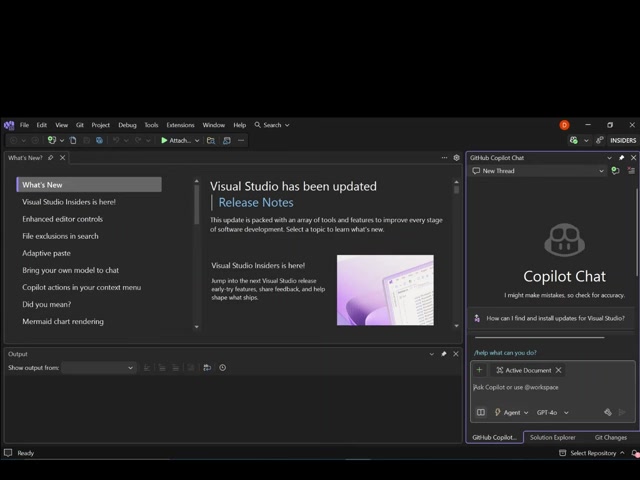Click the Visual Studio Insiders preview thumbnail

pos(385,290)
